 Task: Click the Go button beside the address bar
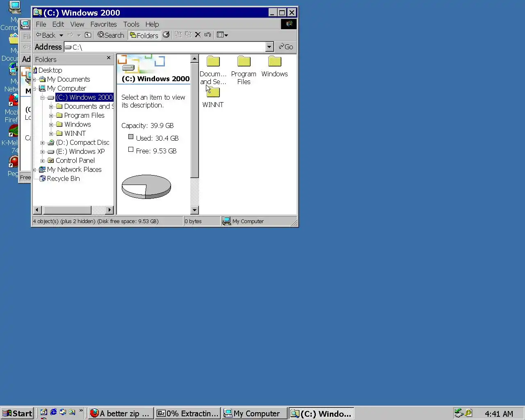coord(286,47)
